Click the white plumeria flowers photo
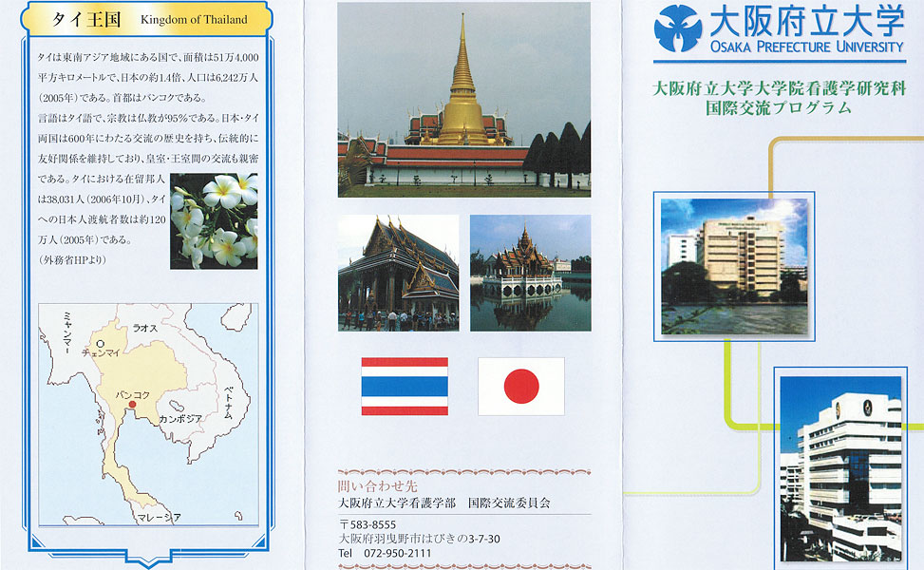The image size is (924, 570). click(214, 221)
